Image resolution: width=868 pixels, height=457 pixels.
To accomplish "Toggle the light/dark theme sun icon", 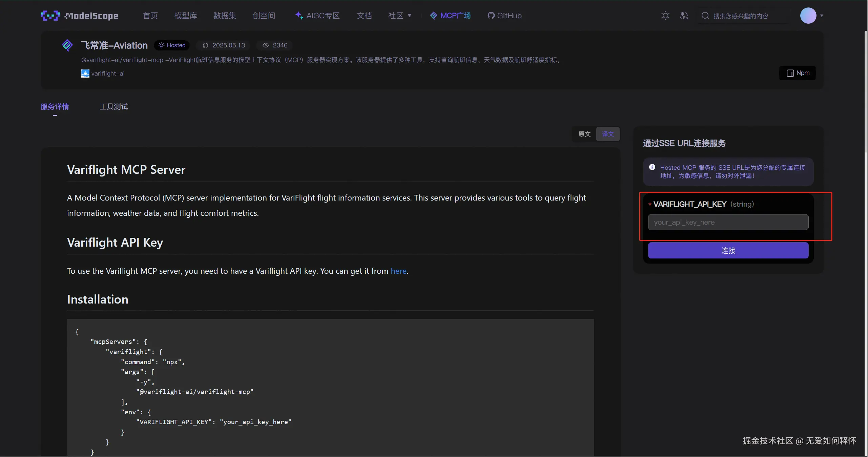I will click(x=665, y=16).
